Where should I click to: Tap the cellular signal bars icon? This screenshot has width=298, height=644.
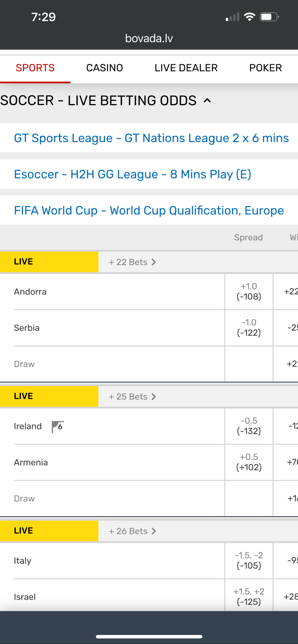coord(233,17)
